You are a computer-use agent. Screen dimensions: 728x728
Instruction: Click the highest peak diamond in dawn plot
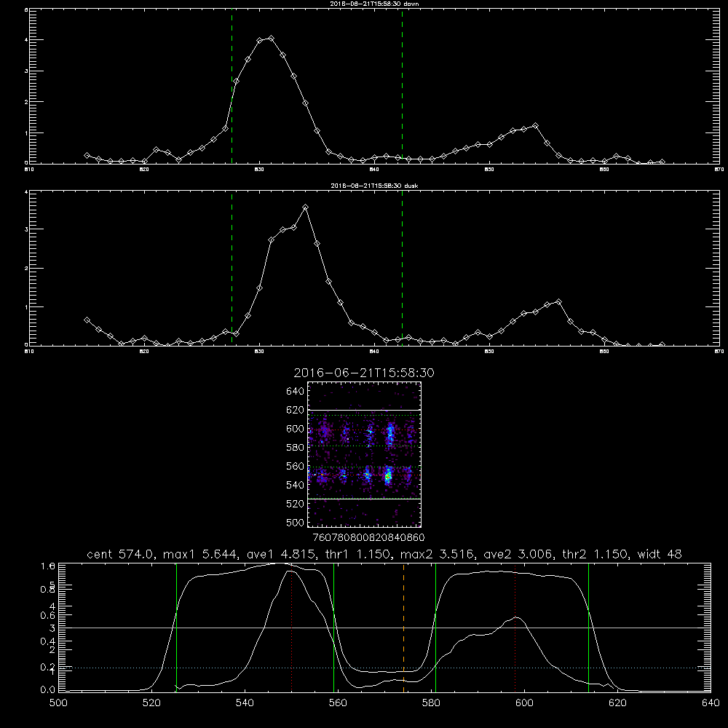click(x=271, y=38)
